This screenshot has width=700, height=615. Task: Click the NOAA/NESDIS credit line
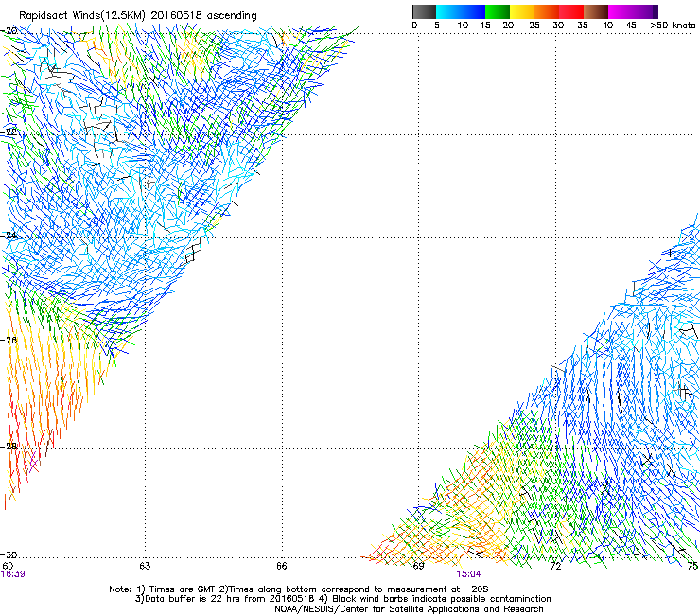tap(409, 608)
